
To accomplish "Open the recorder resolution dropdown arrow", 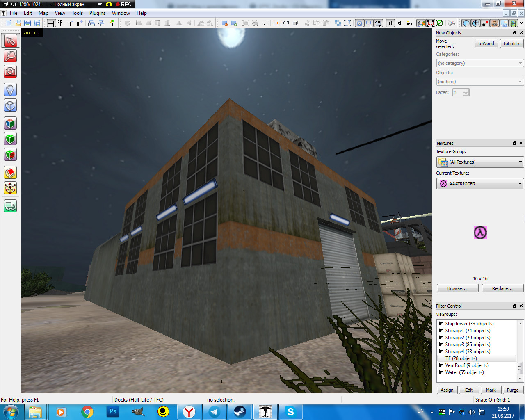I will [100, 4].
